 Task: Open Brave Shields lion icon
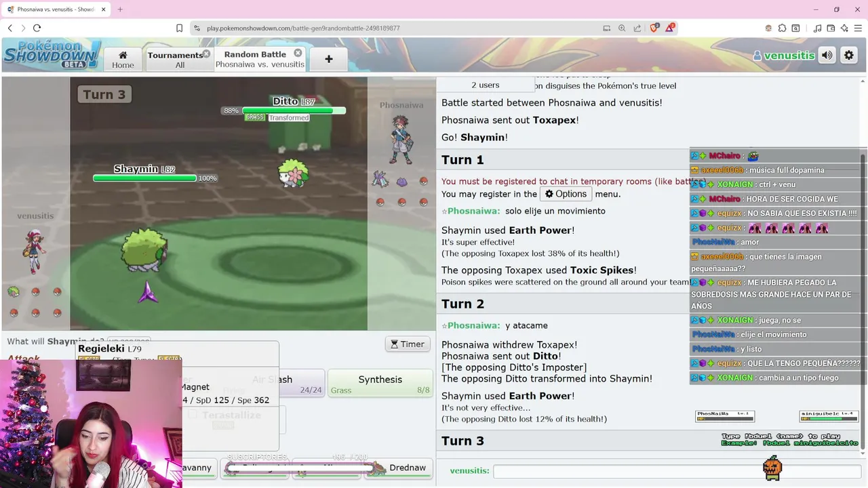[654, 28]
